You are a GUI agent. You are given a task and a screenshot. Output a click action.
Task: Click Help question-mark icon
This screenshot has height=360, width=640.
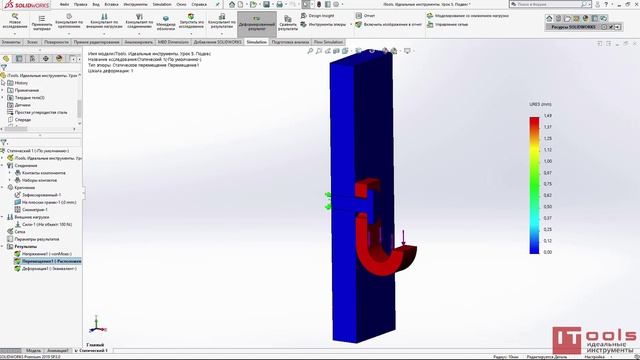pos(606,4)
